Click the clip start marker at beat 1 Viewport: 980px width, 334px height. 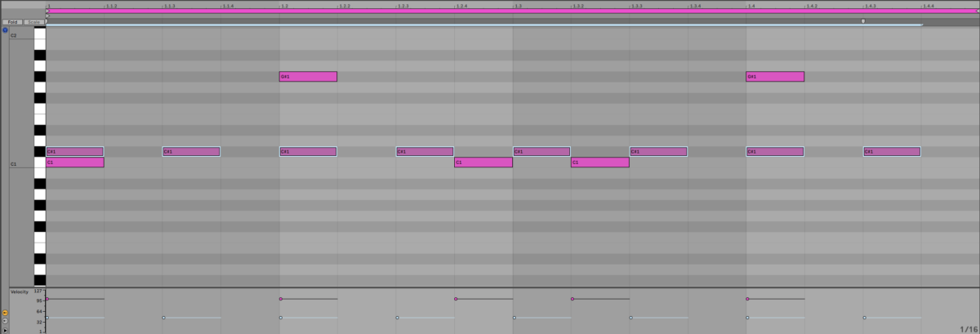coord(47,16)
